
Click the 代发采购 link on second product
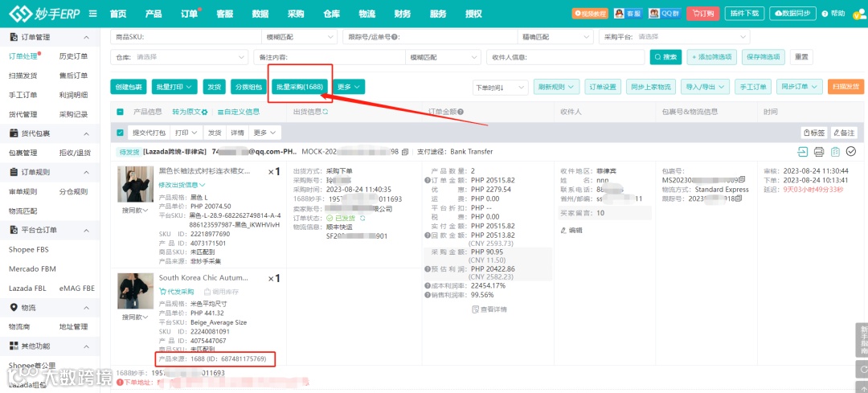[x=177, y=291]
